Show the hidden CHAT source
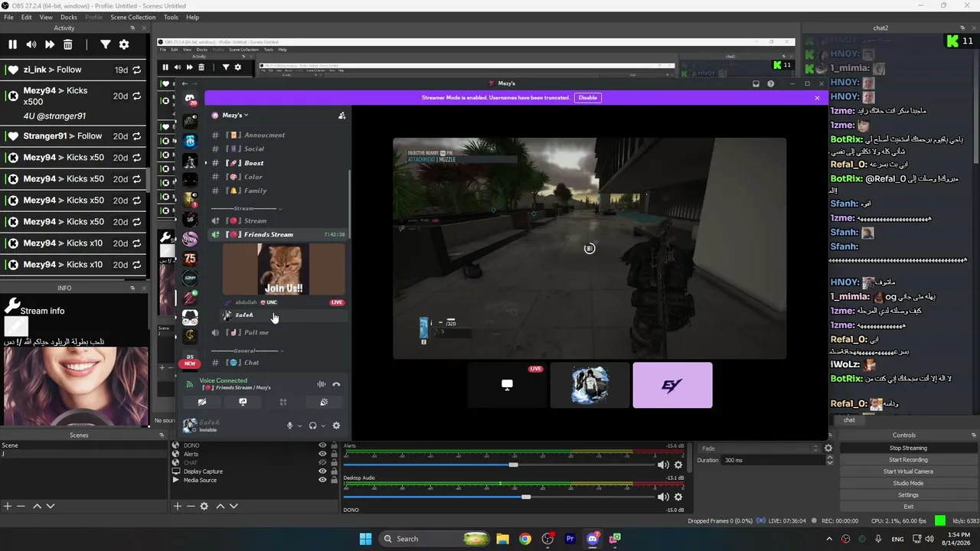This screenshot has height=551, width=980. [322, 462]
